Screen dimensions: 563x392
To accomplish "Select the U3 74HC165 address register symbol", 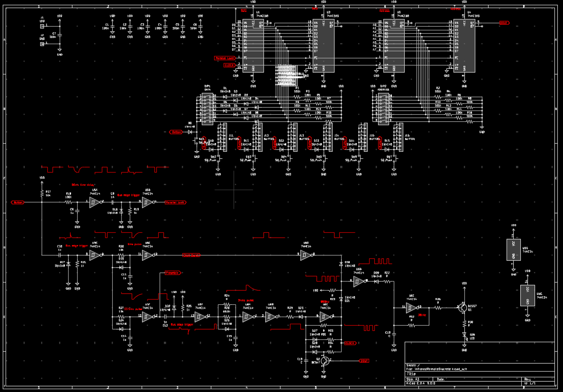I will (x=394, y=46).
